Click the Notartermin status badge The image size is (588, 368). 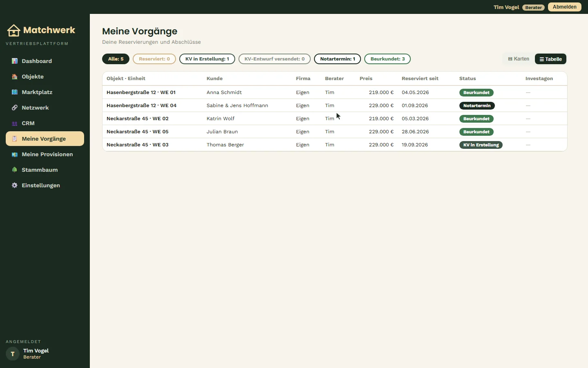click(x=477, y=105)
